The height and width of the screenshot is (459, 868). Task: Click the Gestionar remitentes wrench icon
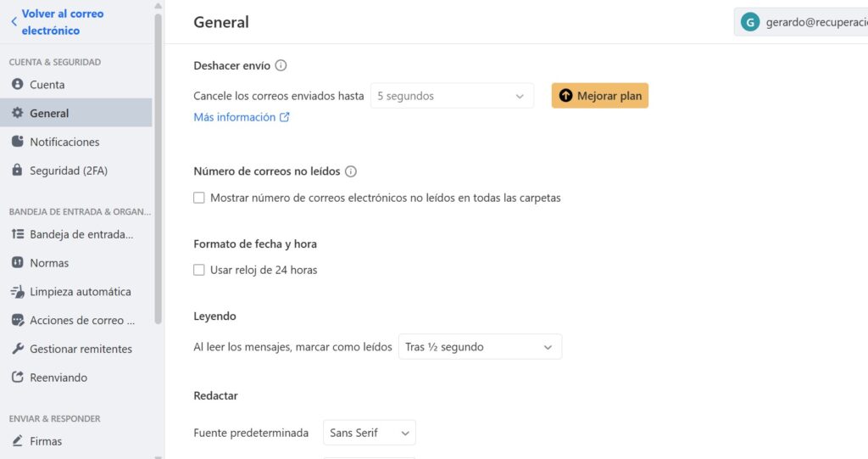tap(17, 349)
